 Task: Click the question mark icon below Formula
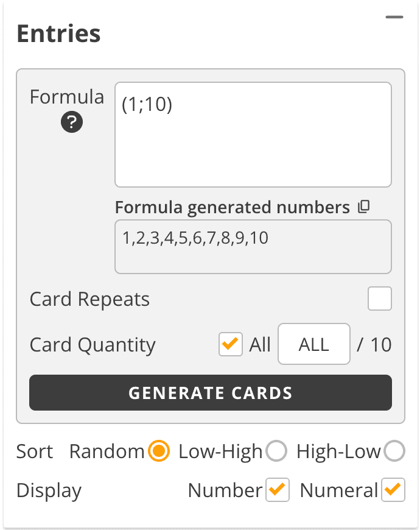[72, 122]
